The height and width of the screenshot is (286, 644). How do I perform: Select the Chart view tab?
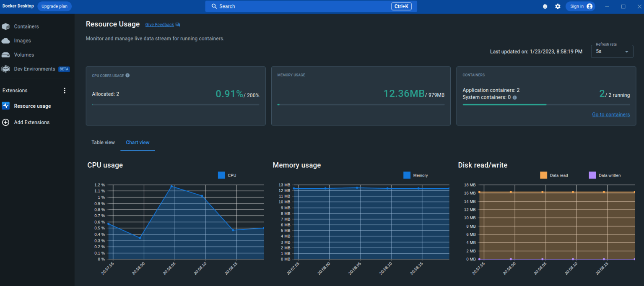point(138,143)
